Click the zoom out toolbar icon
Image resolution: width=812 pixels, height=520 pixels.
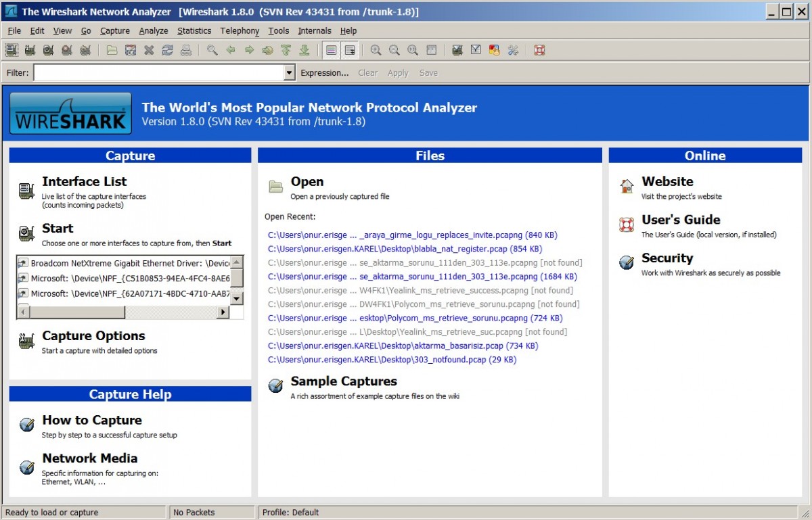click(394, 50)
